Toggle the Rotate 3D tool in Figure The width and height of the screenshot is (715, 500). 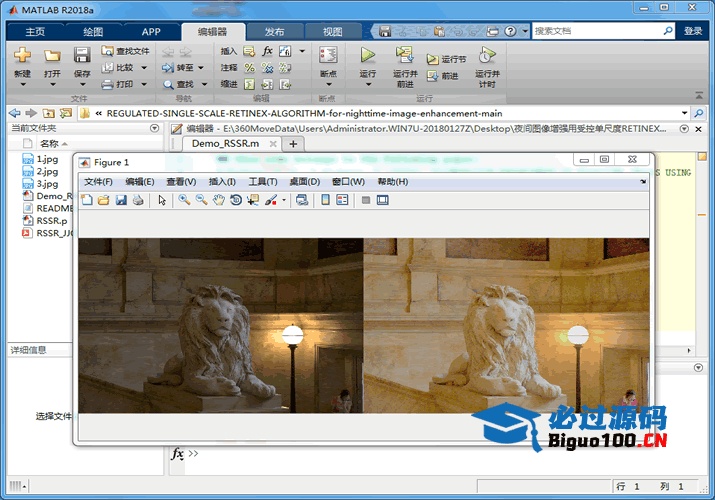pos(235,200)
